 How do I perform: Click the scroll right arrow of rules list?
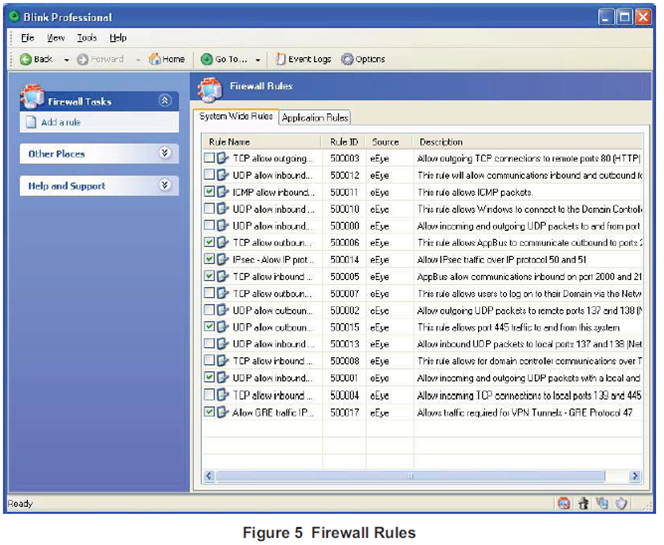(634, 476)
